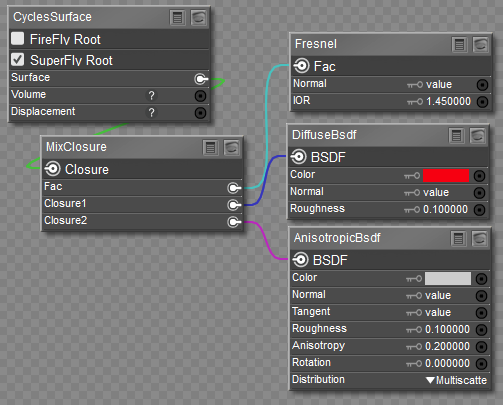Screen dimensions: 503x405
Task: Click the Fresnel IOR input socket
Action: point(482,102)
